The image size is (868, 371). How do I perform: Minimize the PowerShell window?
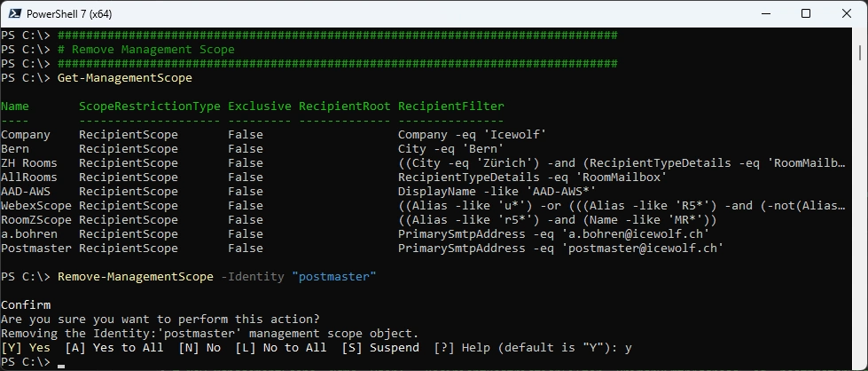click(x=764, y=13)
